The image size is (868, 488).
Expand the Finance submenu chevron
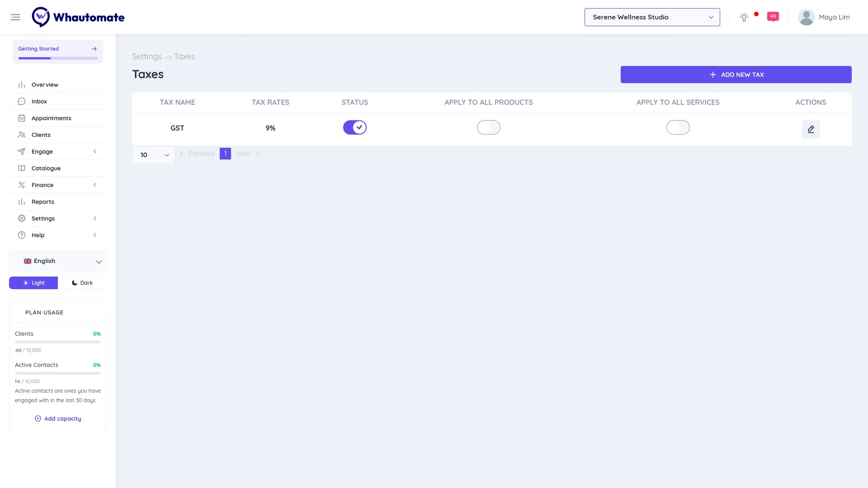[95, 185]
